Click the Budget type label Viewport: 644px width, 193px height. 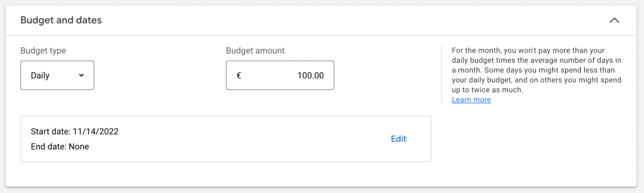tap(43, 51)
